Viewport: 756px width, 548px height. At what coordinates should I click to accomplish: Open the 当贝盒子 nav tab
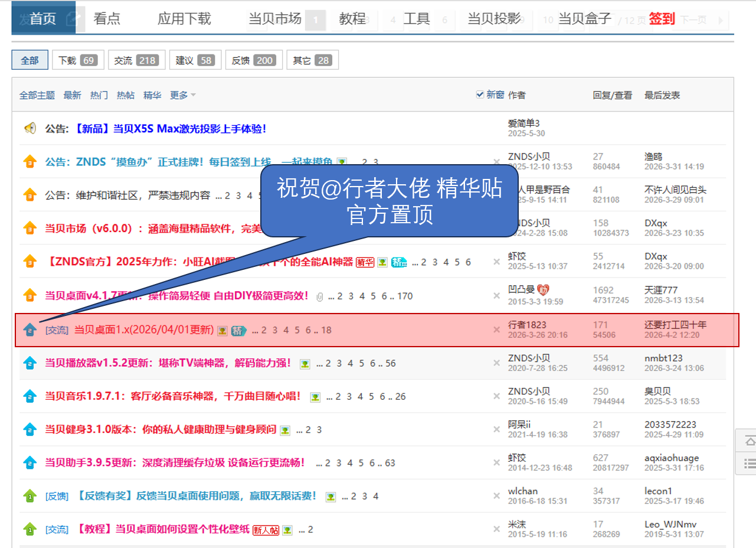[x=585, y=18]
